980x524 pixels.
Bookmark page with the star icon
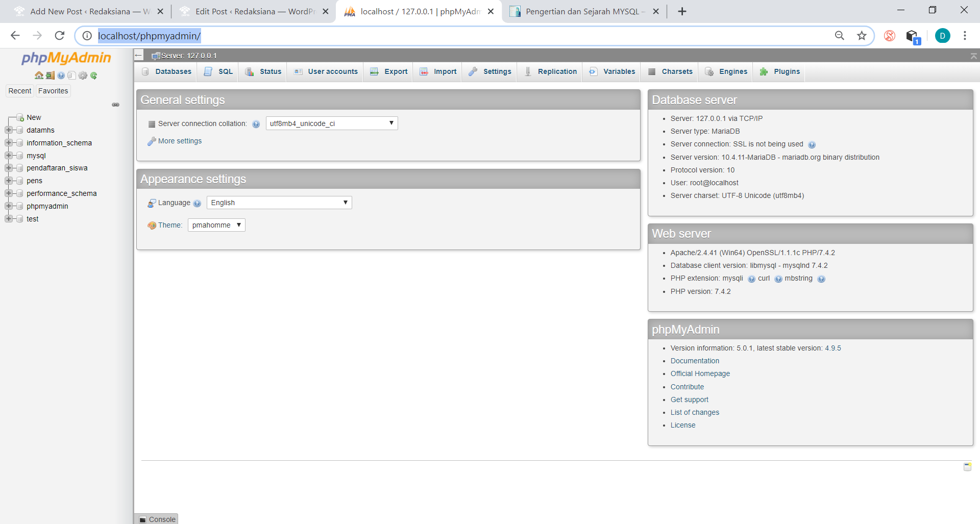862,36
